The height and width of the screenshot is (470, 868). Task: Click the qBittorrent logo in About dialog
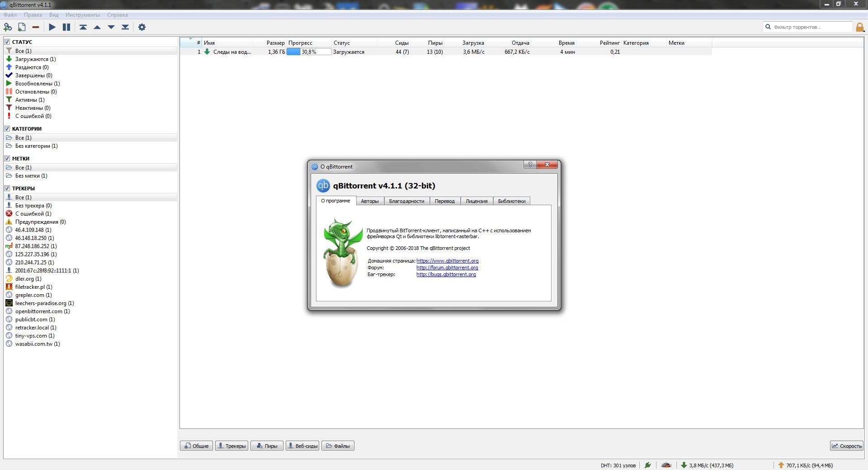(x=323, y=186)
